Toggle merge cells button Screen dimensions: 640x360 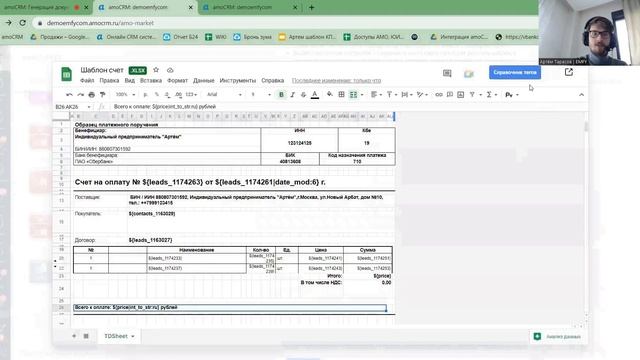click(353, 95)
